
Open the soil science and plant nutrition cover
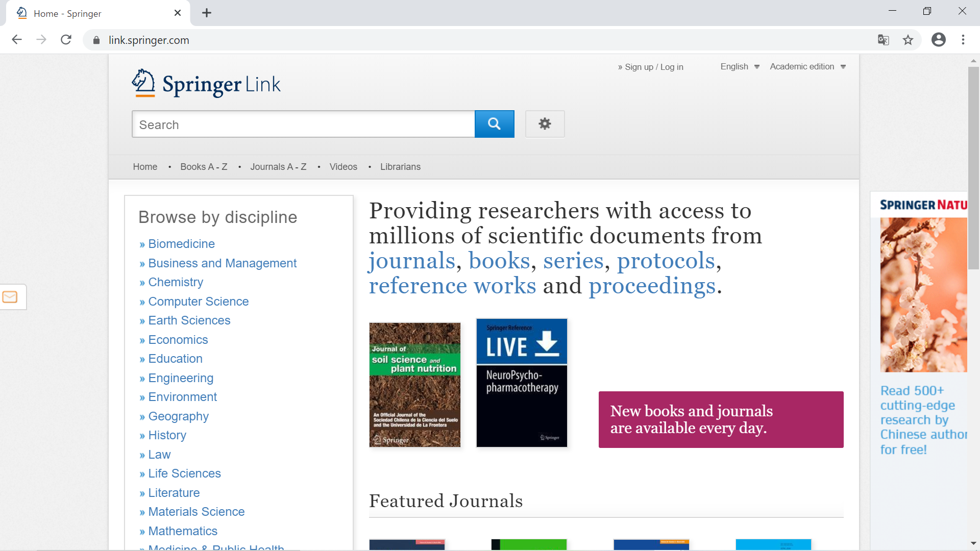pos(414,385)
